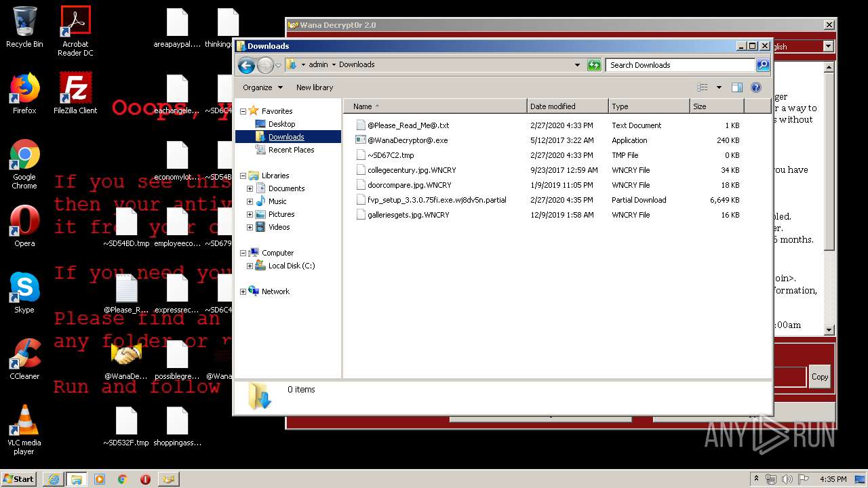Select the @WanaDecryptor@.exe file
868x488 pixels.
[x=408, y=140]
